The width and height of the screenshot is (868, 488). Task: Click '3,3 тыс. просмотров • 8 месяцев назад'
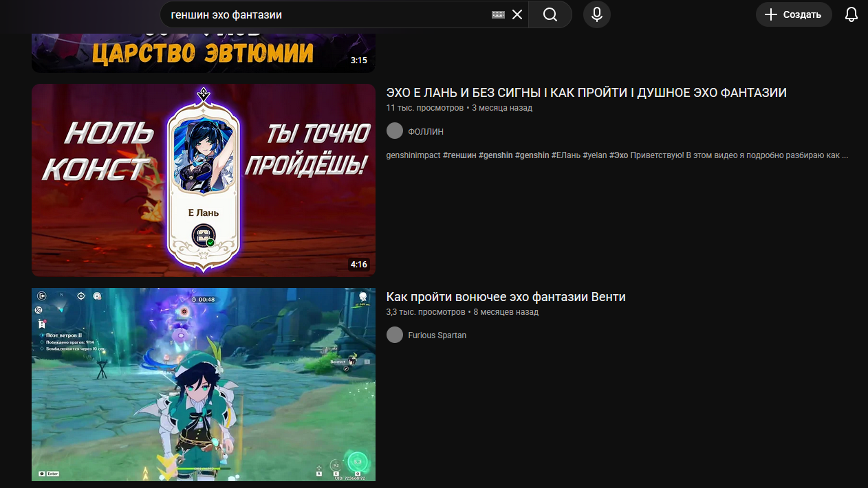462,312
